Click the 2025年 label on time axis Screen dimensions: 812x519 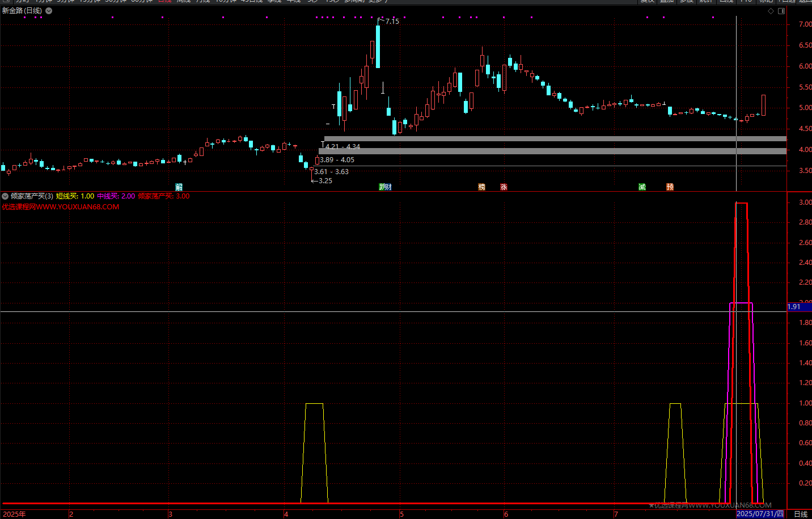14,514
